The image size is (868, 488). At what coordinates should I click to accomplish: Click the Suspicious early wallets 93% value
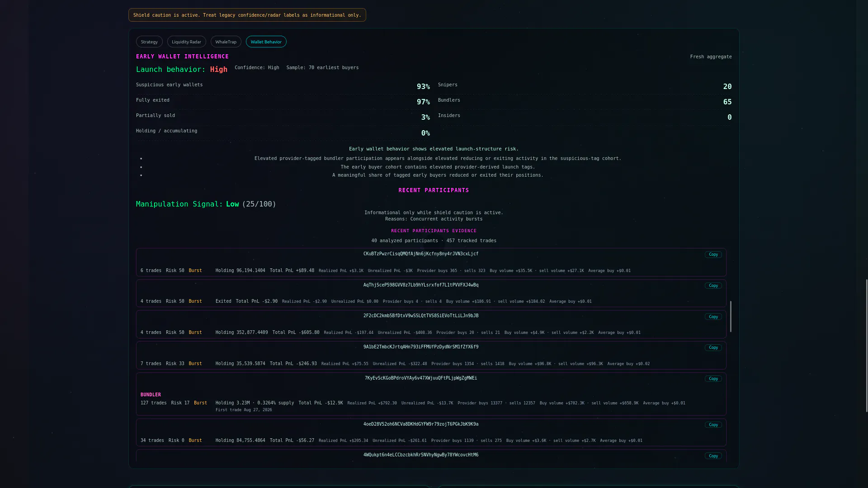pyautogui.click(x=423, y=87)
